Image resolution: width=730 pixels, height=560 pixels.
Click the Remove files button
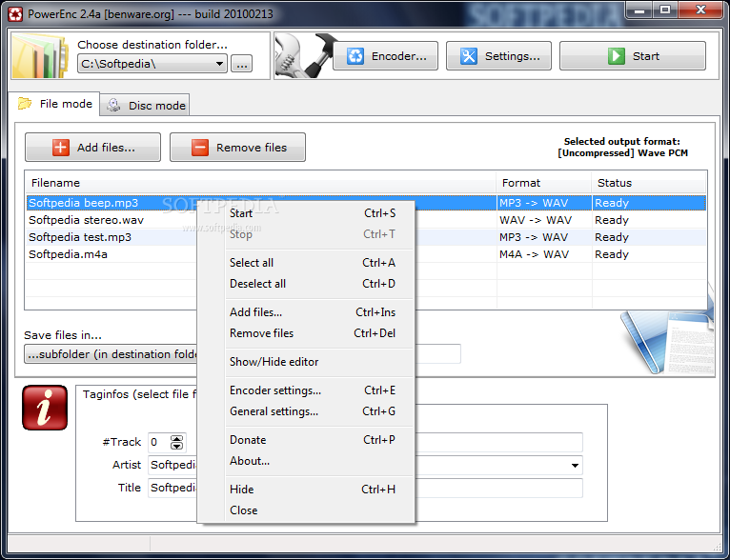point(237,148)
